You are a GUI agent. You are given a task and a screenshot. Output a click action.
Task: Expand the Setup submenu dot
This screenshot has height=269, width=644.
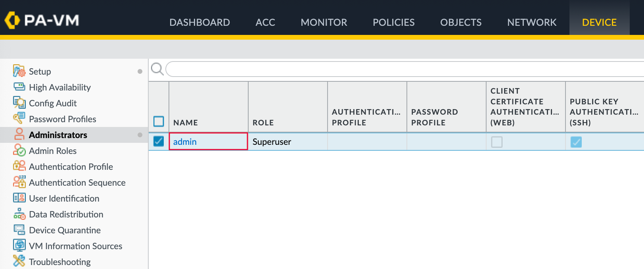140,71
